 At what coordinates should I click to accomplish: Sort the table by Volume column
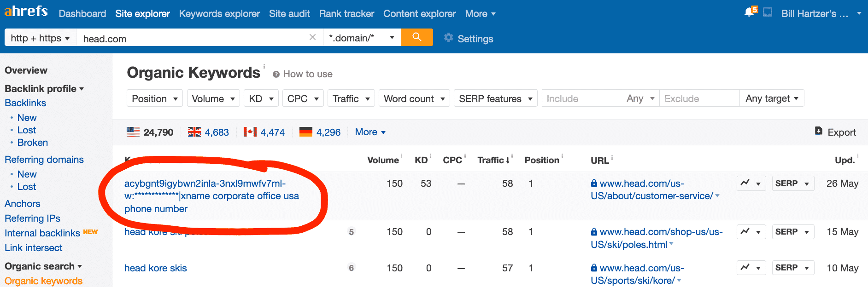coord(383,160)
